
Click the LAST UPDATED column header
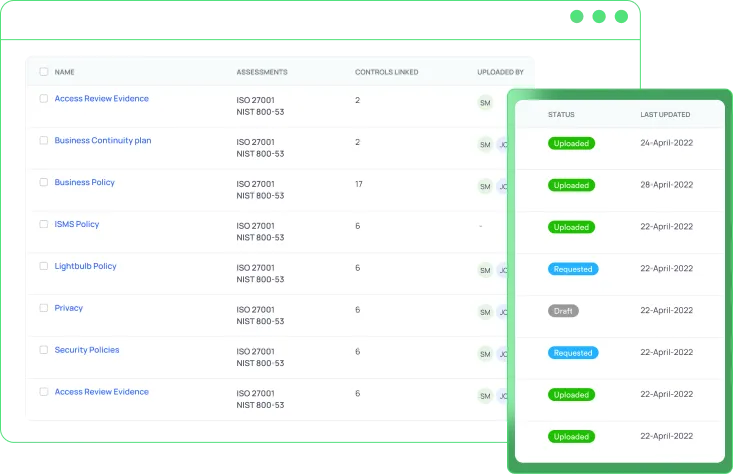[x=665, y=114]
